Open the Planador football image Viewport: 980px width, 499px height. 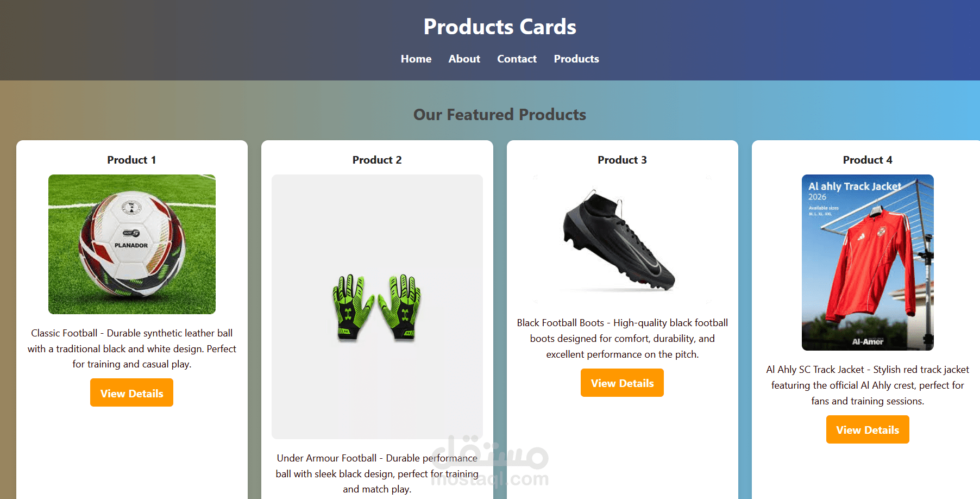pos(131,244)
